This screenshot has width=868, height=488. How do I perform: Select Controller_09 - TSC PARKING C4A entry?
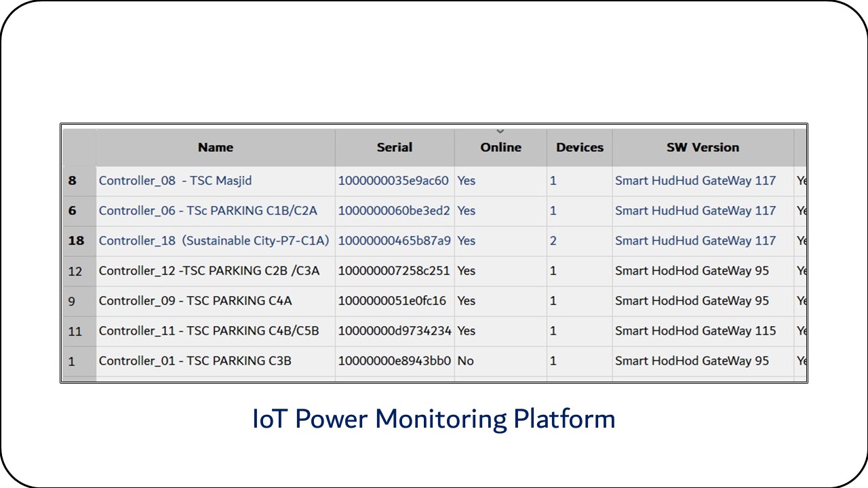pos(195,301)
